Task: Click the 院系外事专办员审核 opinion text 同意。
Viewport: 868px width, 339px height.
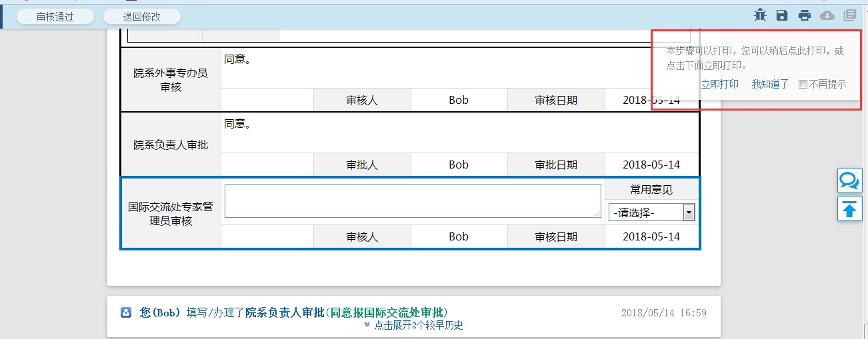Action: tap(237, 59)
